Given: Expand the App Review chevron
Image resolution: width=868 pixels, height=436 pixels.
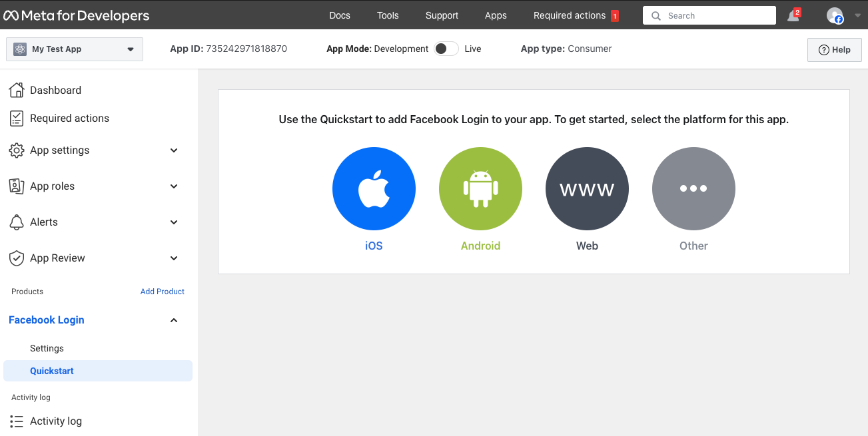Looking at the screenshot, I should tap(174, 258).
